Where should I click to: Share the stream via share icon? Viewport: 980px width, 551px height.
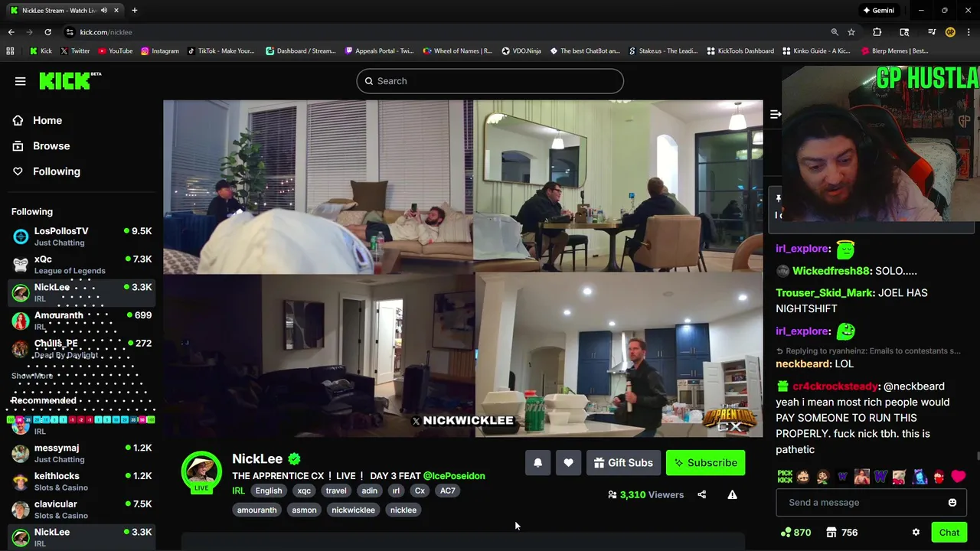(x=702, y=494)
